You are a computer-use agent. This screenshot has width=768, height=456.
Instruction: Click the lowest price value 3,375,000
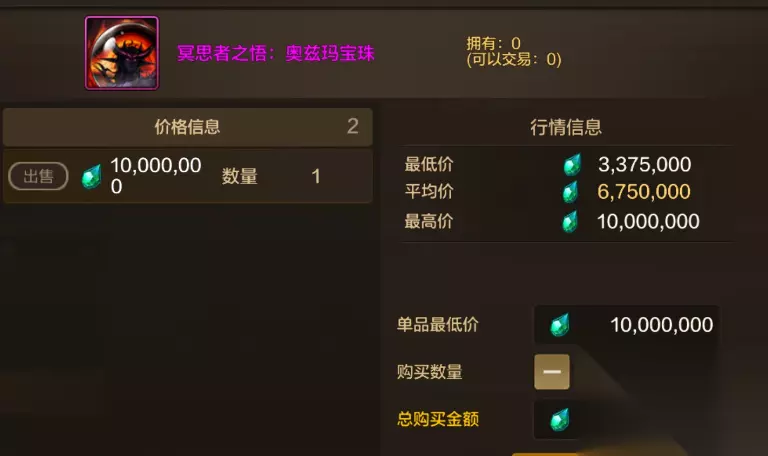coord(645,165)
